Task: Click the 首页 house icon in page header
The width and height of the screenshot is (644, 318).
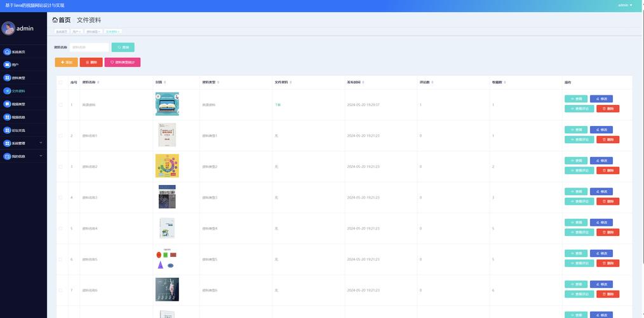Action: (x=55, y=20)
